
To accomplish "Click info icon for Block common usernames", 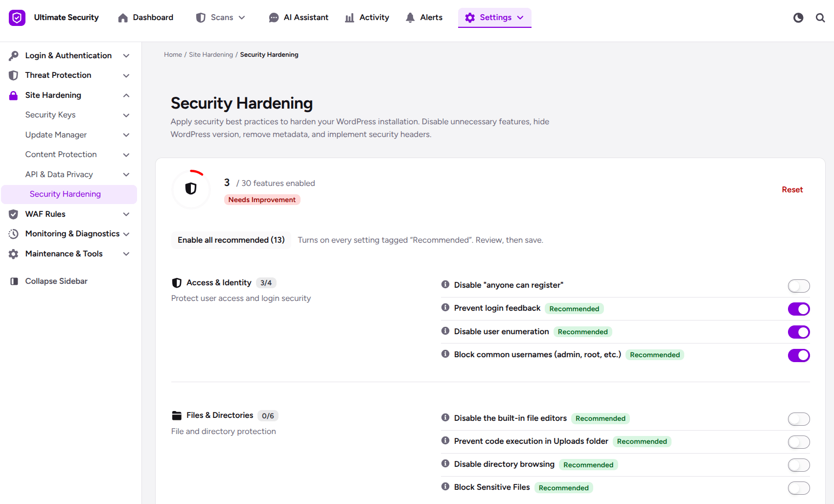I will pos(445,354).
